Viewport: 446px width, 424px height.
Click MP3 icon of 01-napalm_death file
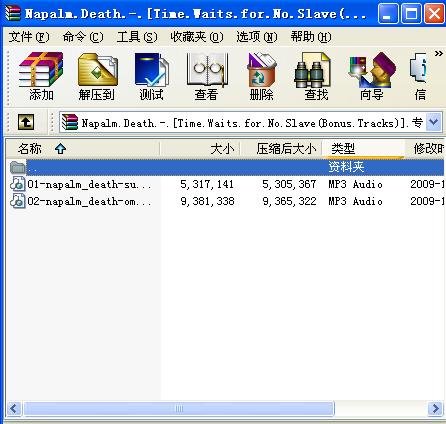(x=18, y=184)
